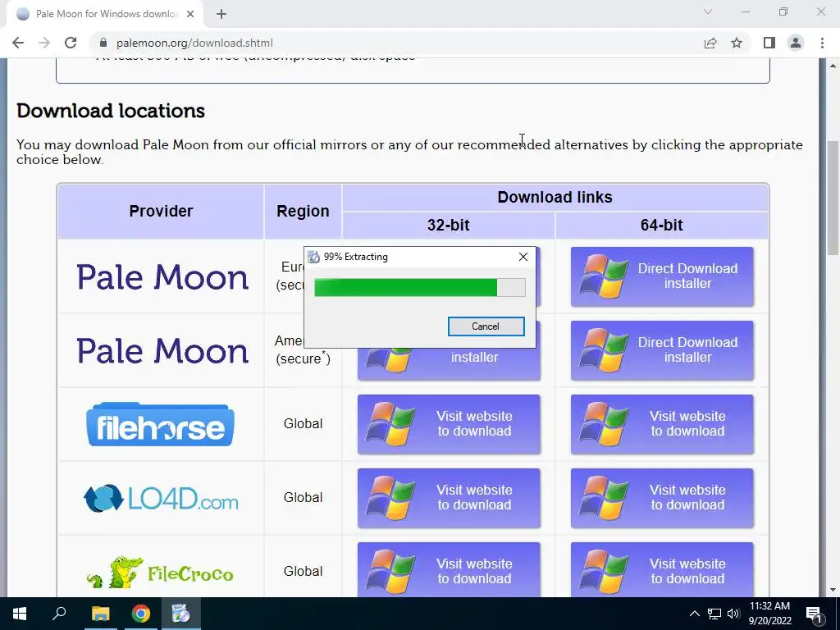Open the installer extractor taskbar icon
The image size is (840, 630).
point(180,614)
